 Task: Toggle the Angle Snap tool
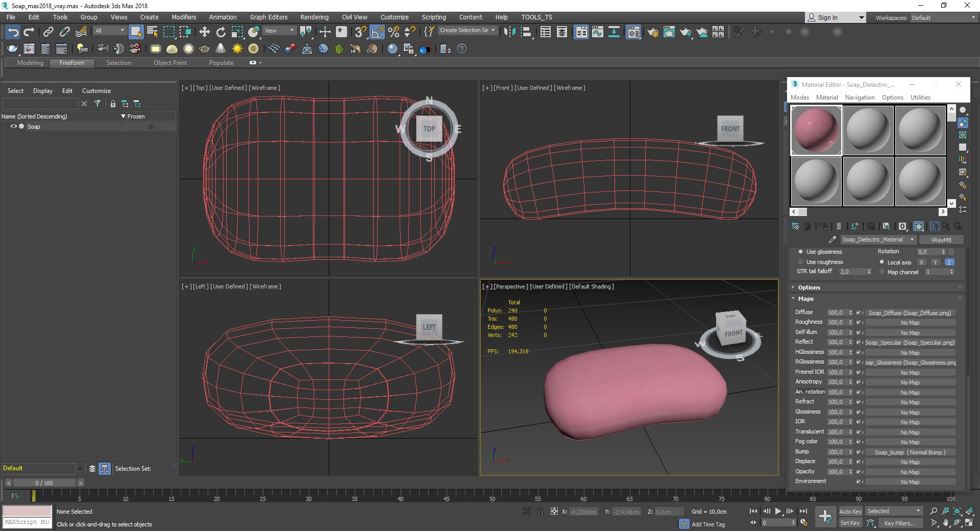tap(377, 32)
